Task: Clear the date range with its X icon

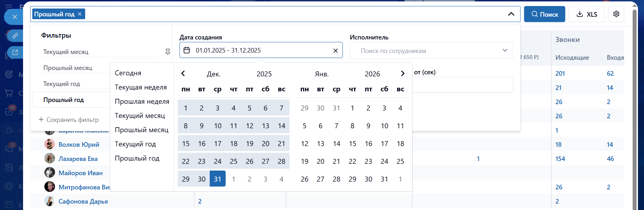Action: [x=335, y=50]
